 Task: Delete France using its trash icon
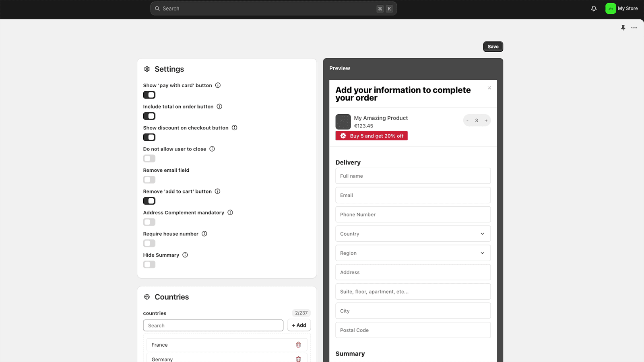(298, 344)
